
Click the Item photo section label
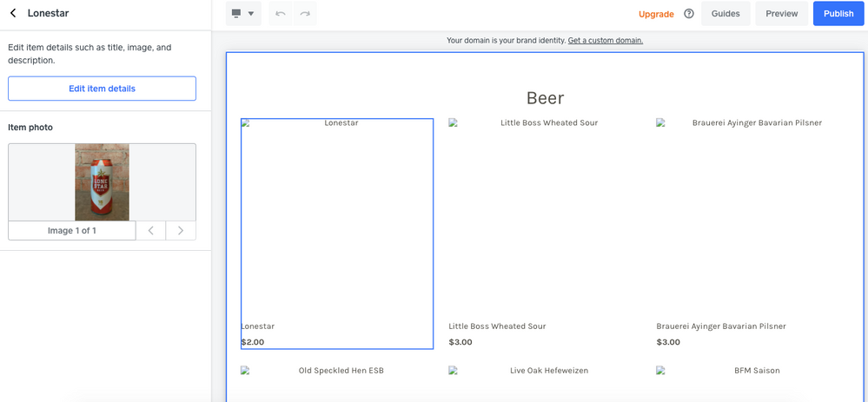coord(30,127)
